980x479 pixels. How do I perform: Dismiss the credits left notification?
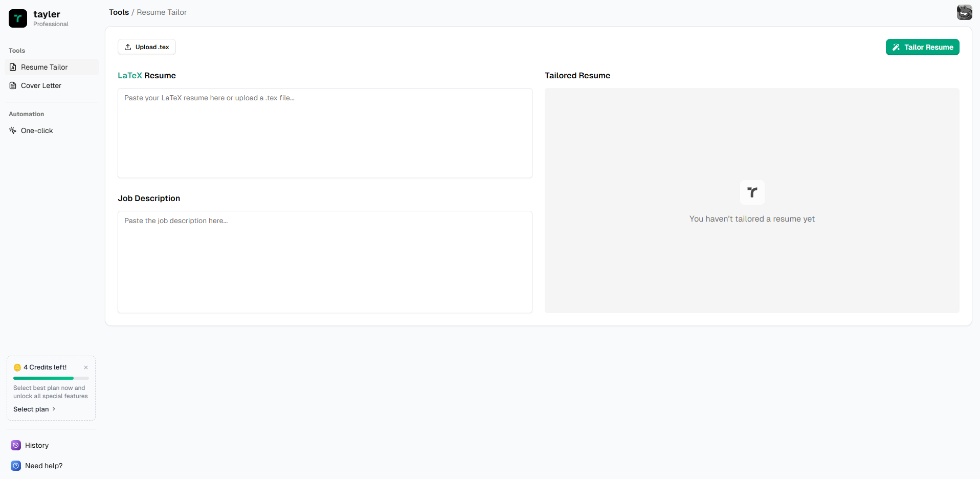coord(86,367)
